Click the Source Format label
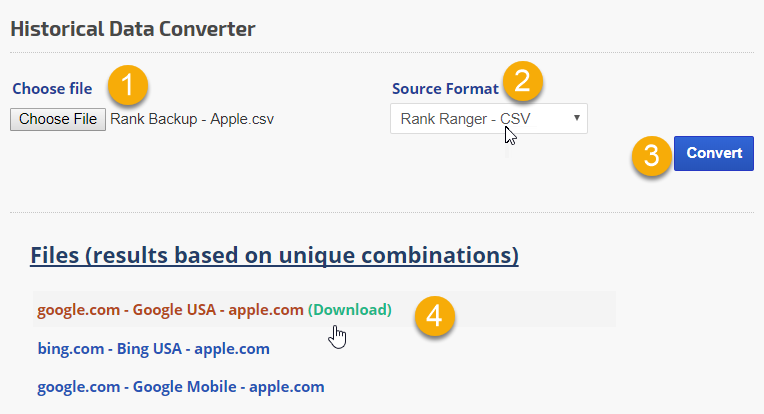 click(445, 89)
